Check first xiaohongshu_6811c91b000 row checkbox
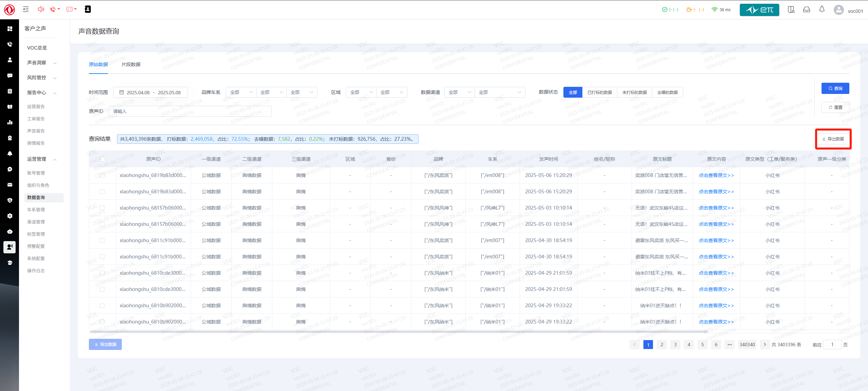The image size is (868, 391). [x=102, y=240]
